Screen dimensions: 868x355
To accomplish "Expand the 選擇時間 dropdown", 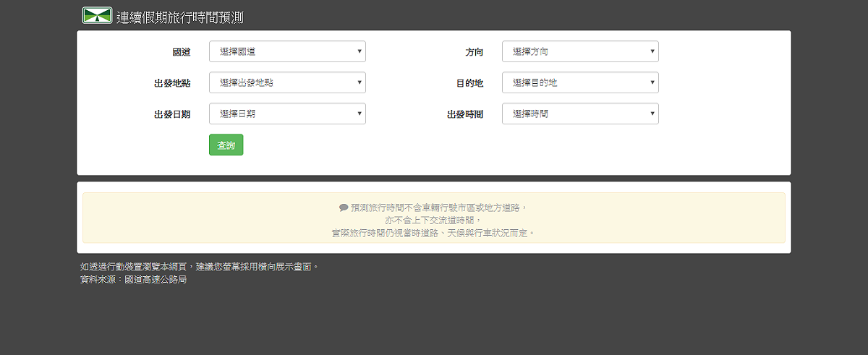I will [580, 114].
